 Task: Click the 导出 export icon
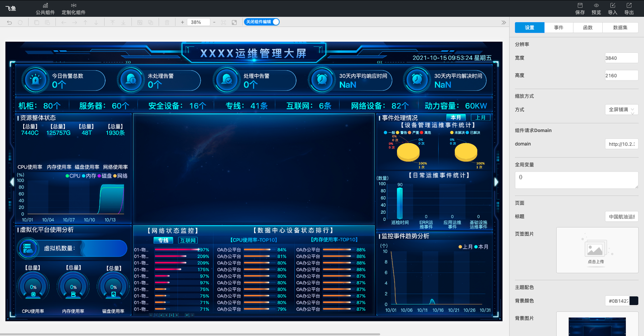629,5
